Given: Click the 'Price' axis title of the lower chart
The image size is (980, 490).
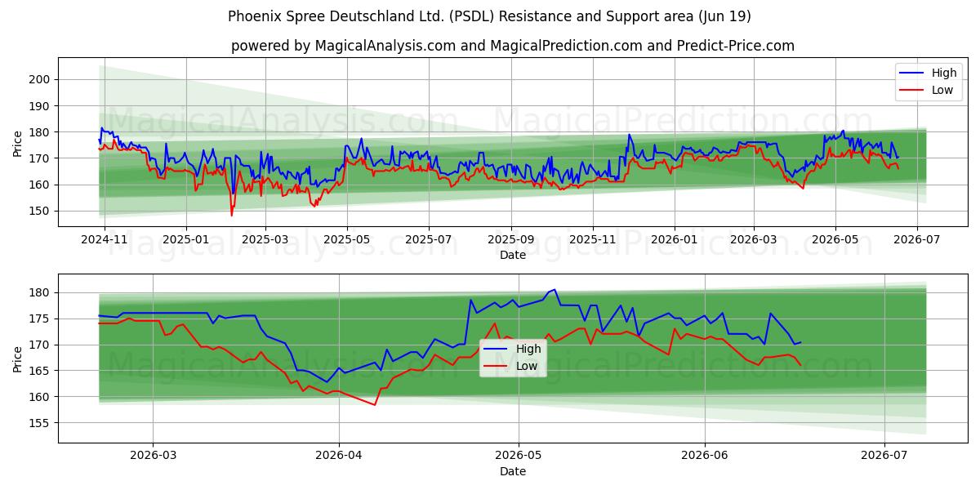Looking at the screenshot, I should (18, 358).
